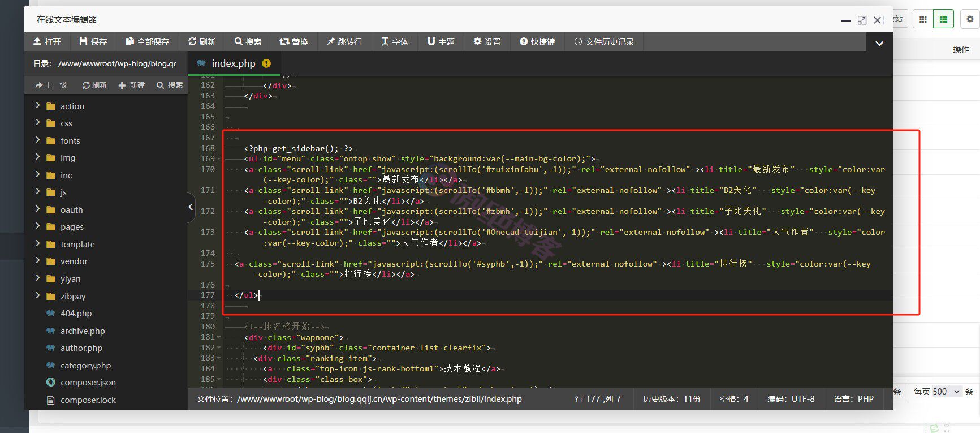Click line number 177 in the gutter

pos(208,295)
